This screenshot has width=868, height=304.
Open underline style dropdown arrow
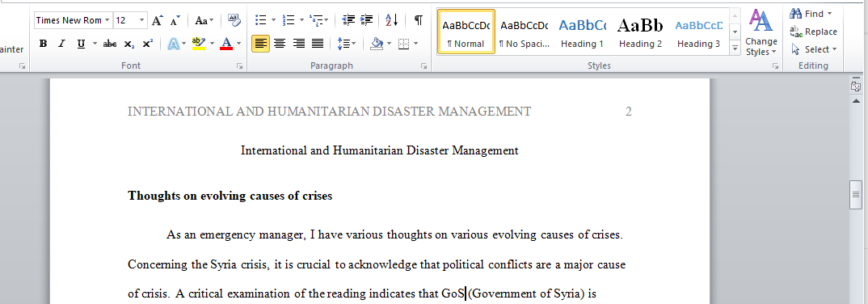95,44
